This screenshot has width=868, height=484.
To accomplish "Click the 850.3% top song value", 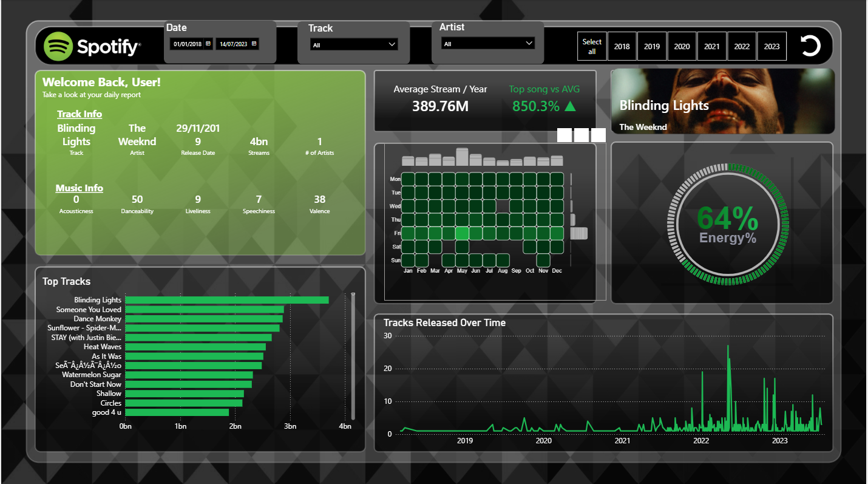I will (536, 106).
